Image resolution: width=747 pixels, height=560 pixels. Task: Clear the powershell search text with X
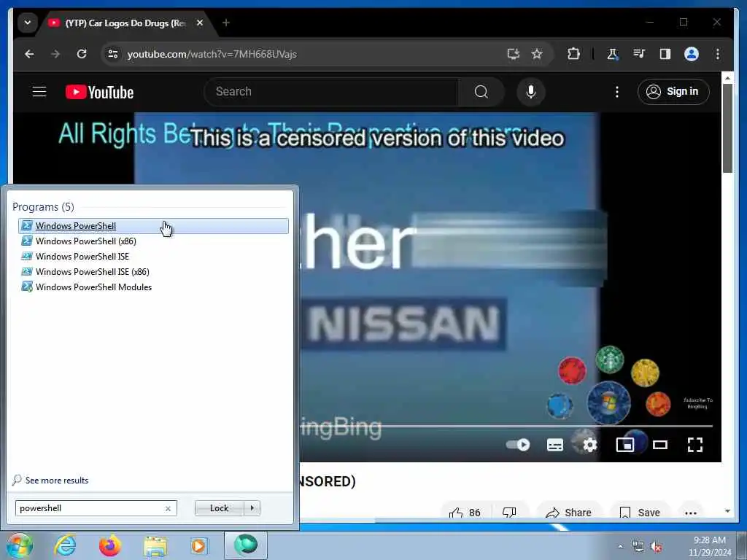pyautogui.click(x=168, y=508)
